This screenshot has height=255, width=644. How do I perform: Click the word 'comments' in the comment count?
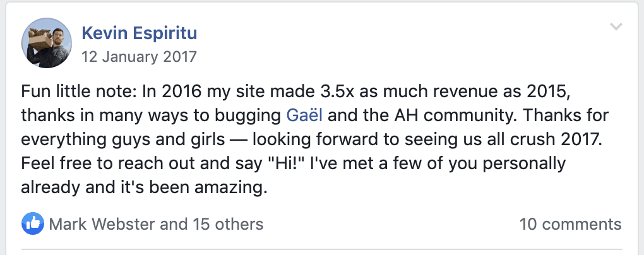(x=580, y=223)
